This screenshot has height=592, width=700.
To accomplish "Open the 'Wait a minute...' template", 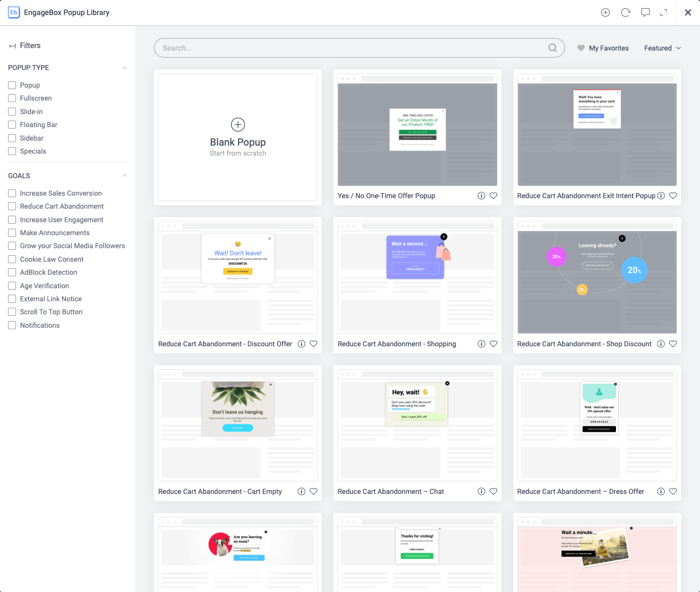I will click(597, 554).
